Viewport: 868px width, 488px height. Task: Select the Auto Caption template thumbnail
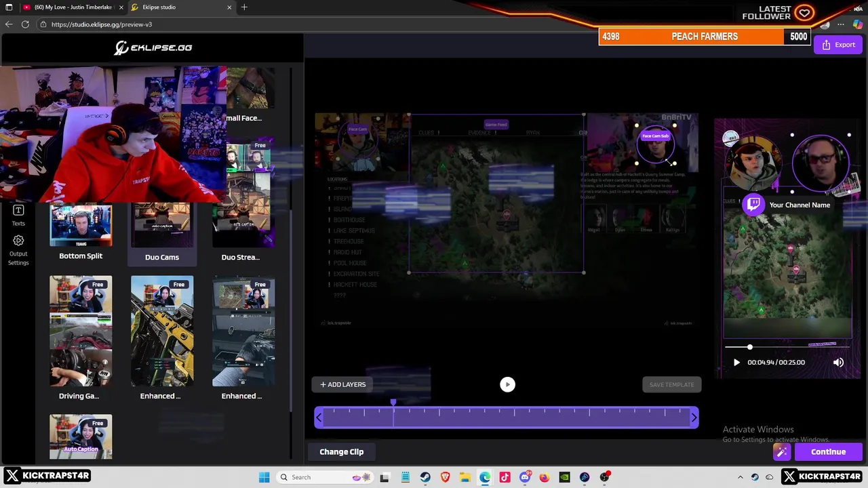click(81, 437)
